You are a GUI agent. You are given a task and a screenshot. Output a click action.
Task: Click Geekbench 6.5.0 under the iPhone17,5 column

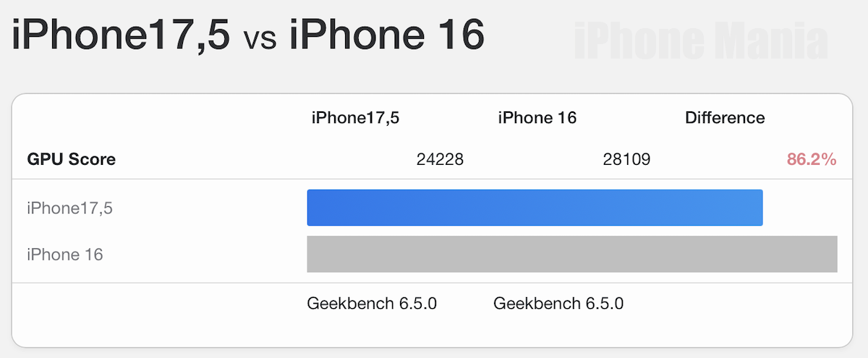[x=372, y=303]
